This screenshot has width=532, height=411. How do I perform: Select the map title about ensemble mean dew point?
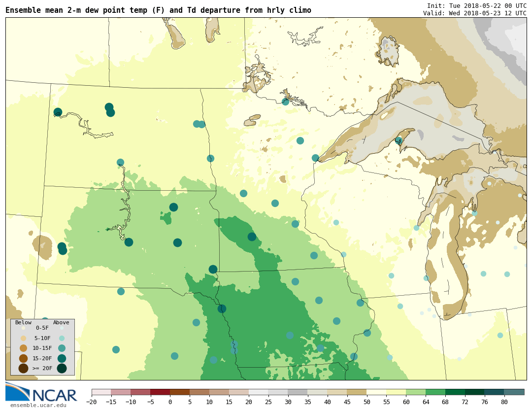click(158, 10)
